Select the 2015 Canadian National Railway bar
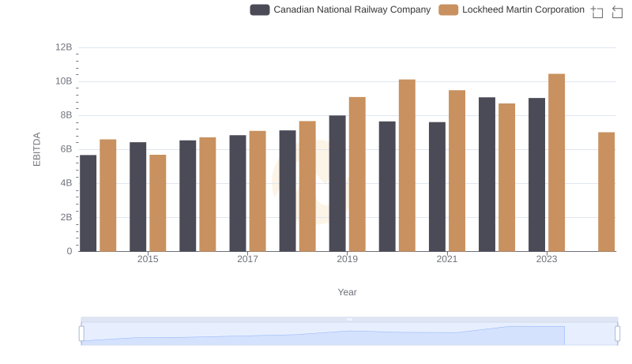Image resolution: width=632 pixels, height=364 pixels. (x=137, y=197)
